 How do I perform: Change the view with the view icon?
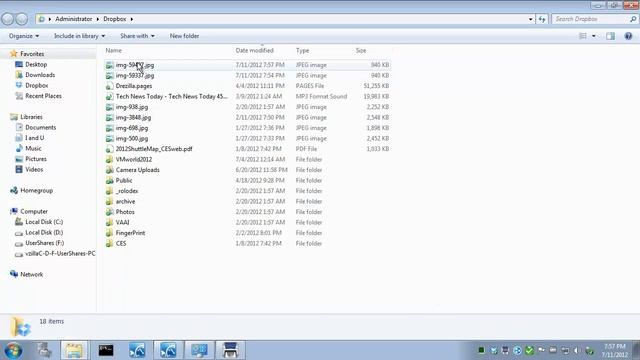point(583,36)
